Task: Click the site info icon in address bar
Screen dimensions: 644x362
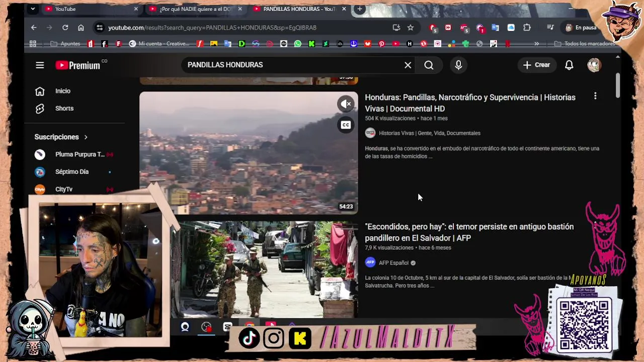Action: 99,28
